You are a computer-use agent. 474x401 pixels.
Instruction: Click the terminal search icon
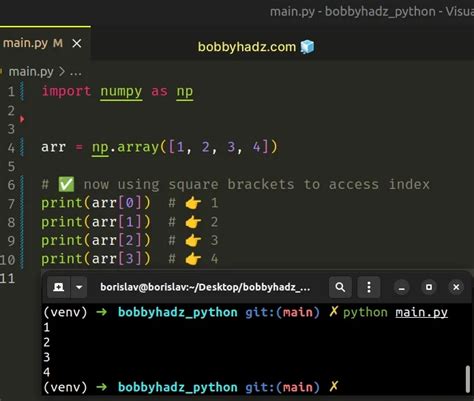click(x=340, y=287)
